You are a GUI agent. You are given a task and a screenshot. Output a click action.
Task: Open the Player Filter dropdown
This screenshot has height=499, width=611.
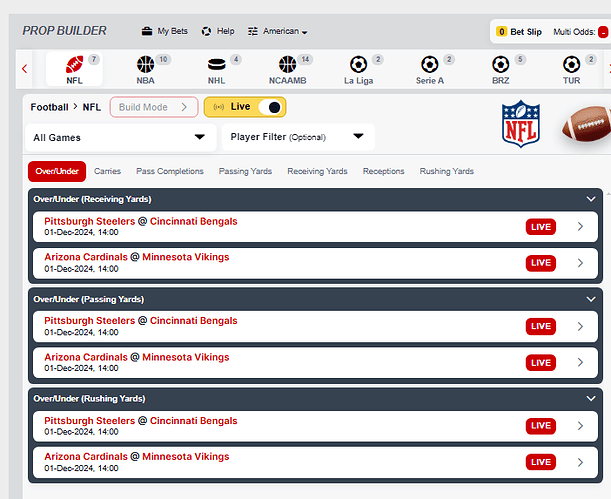tap(297, 137)
